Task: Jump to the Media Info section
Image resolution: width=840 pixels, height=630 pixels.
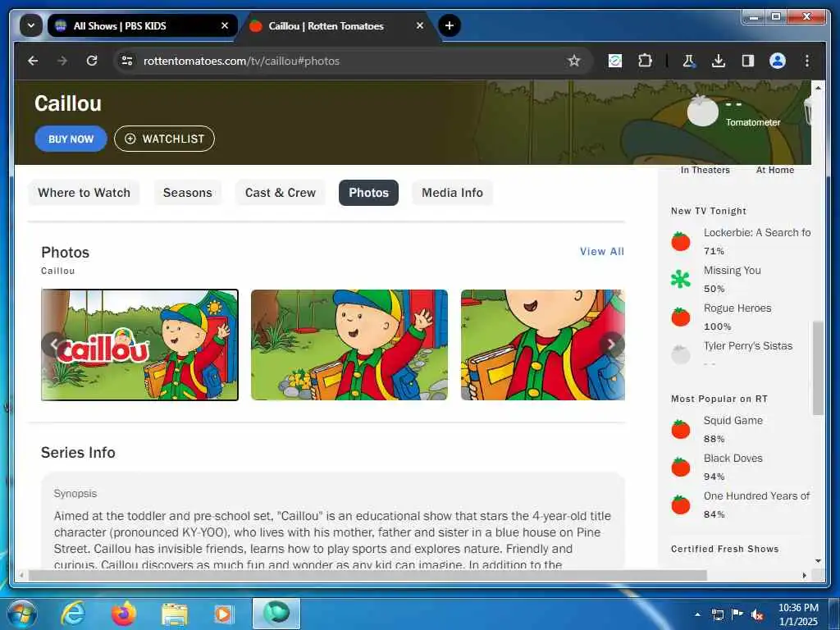Action: [452, 193]
